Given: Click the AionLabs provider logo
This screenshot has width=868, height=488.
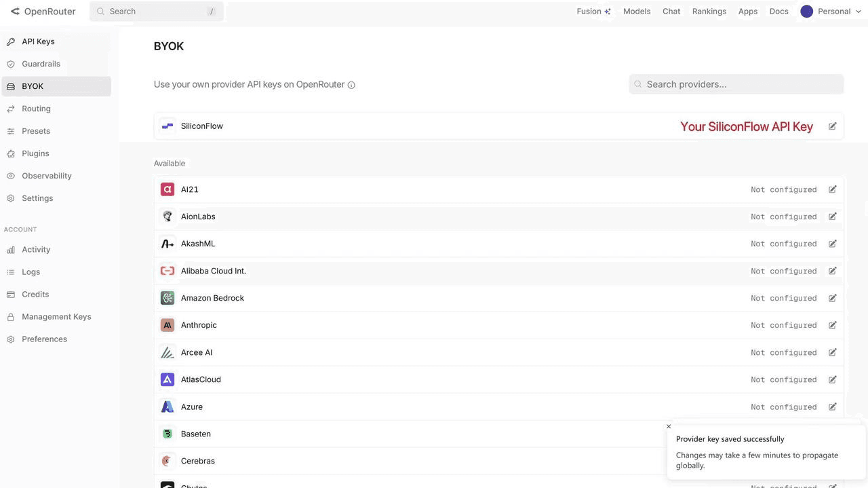Looking at the screenshot, I should click(x=167, y=217).
